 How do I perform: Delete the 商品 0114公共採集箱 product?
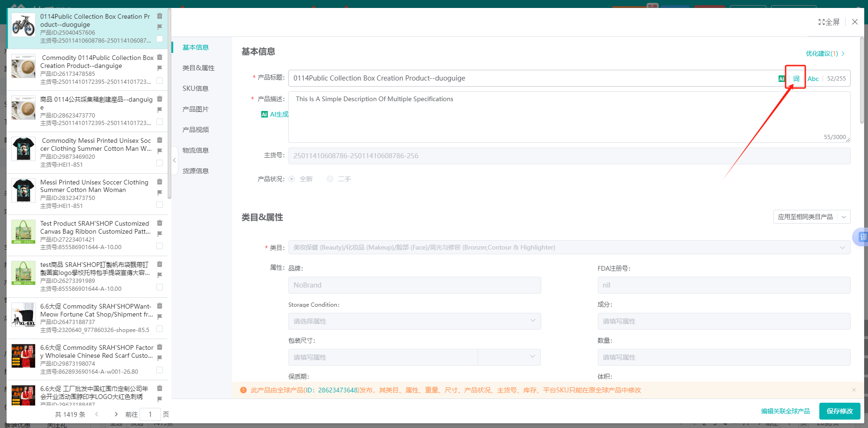pos(160,99)
